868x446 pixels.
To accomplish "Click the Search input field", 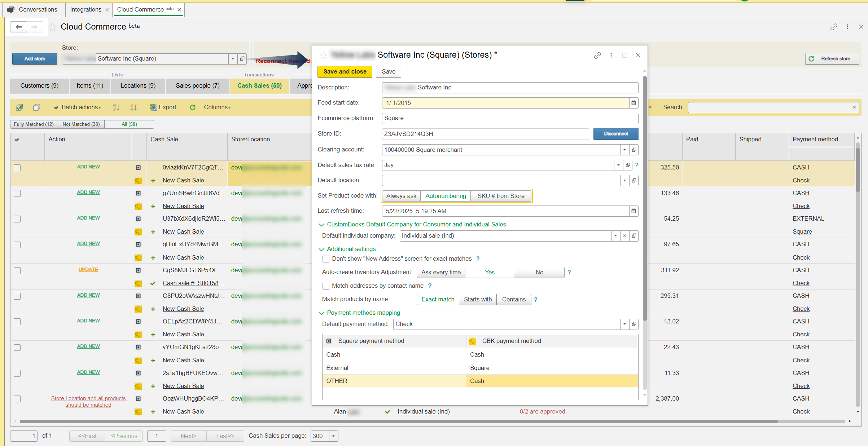I will [769, 107].
